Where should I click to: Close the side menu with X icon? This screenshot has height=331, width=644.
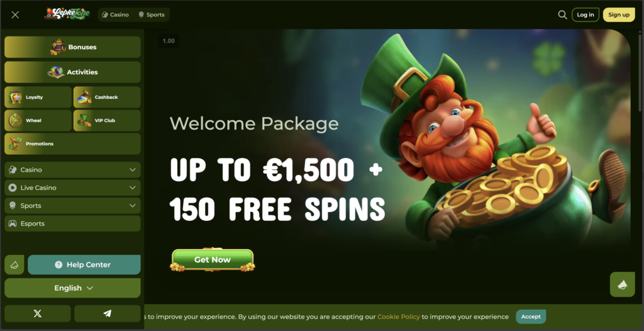(x=15, y=15)
